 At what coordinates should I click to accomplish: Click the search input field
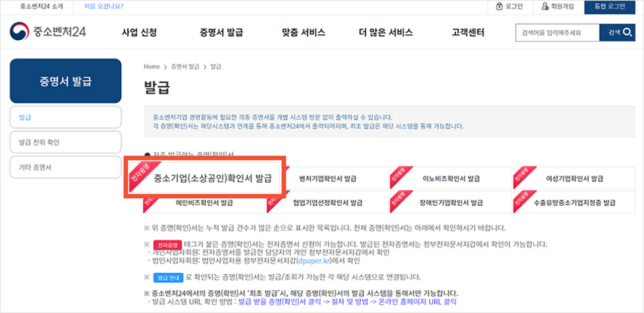553,32
